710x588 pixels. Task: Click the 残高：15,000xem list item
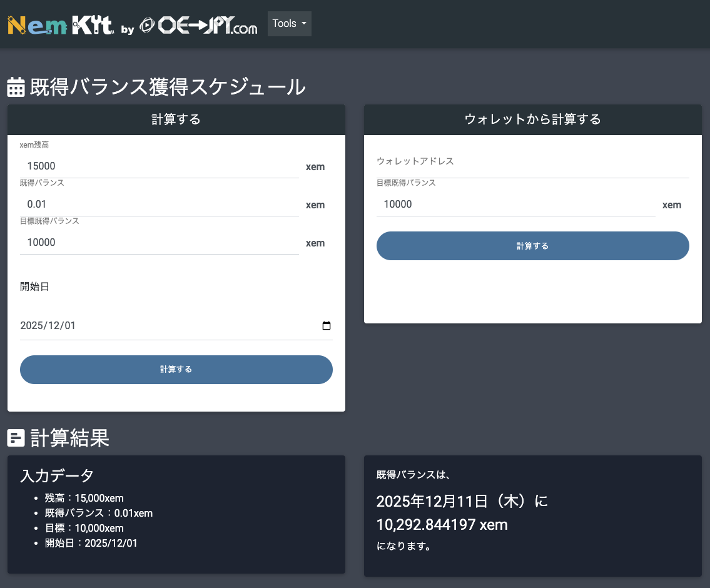[84, 498]
